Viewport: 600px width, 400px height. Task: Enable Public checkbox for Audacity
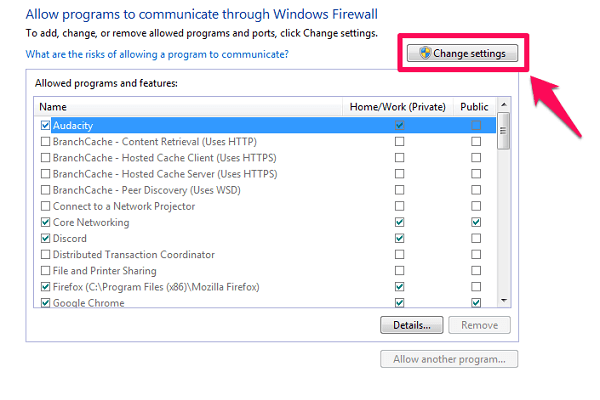click(476, 125)
